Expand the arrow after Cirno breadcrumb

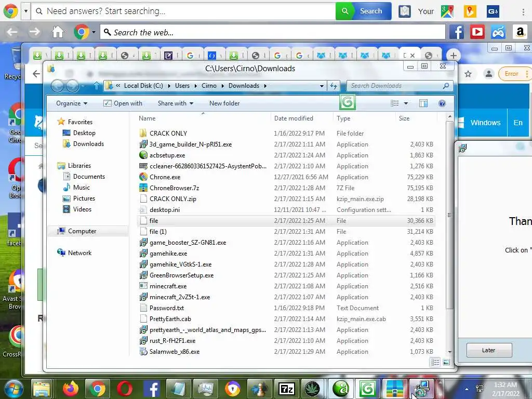point(222,86)
